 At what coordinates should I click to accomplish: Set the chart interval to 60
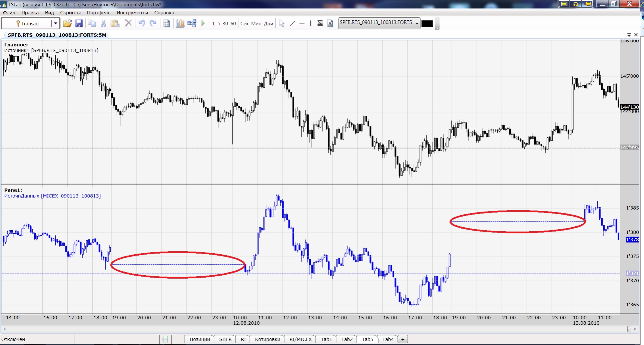[233, 24]
